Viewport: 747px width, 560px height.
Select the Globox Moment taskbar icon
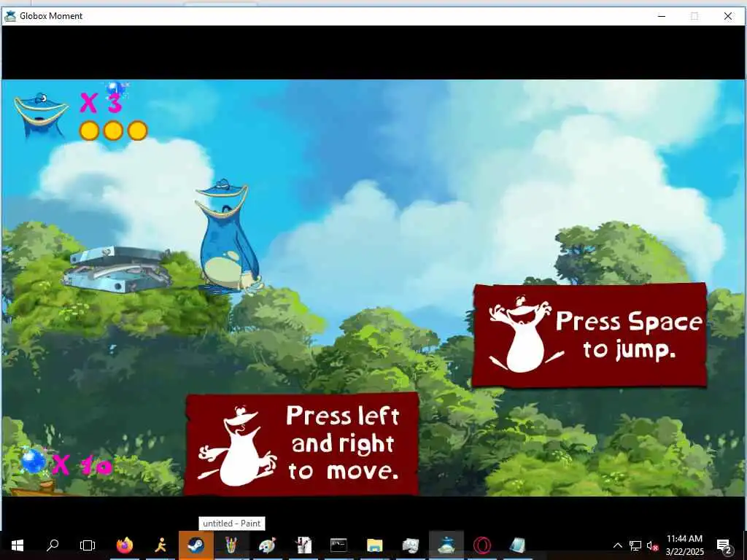[x=446, y=545]
